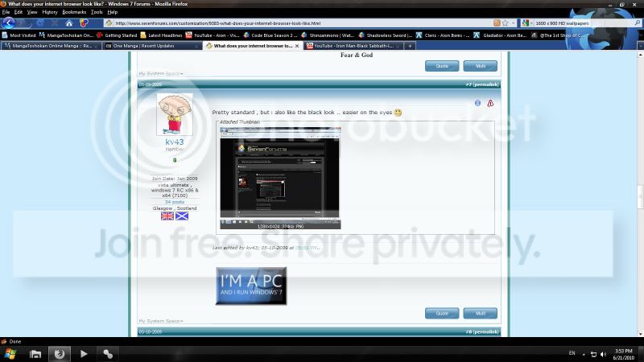
Task: Open the media player taskbar icon
Action: pos(84,354)
